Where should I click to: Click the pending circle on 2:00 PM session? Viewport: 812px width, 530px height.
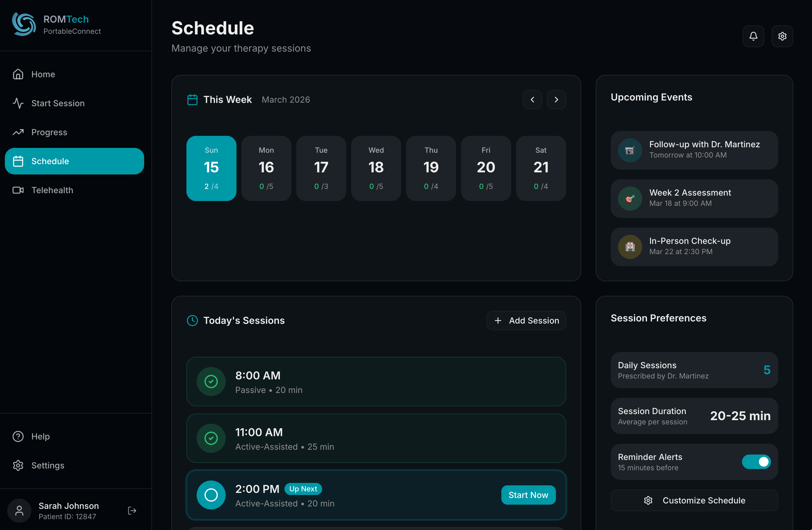pos(211,495)
